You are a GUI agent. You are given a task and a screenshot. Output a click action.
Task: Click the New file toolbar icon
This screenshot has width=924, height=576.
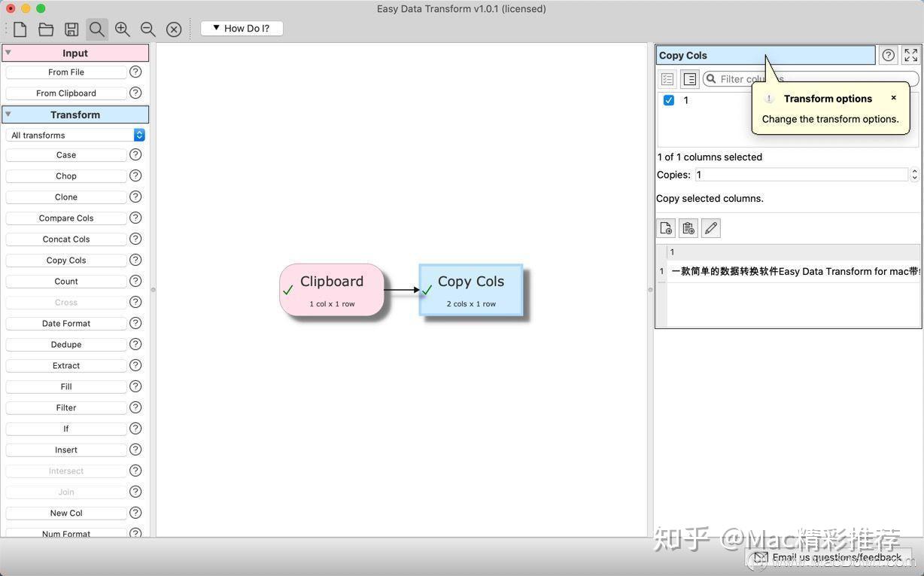[20, 29]
